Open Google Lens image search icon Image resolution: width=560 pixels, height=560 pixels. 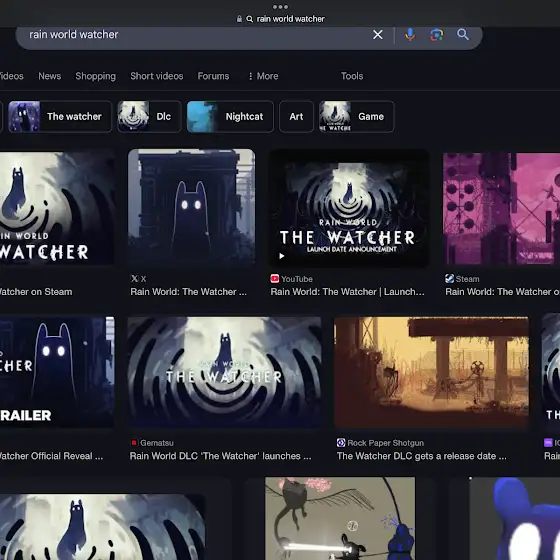point(436,35)
